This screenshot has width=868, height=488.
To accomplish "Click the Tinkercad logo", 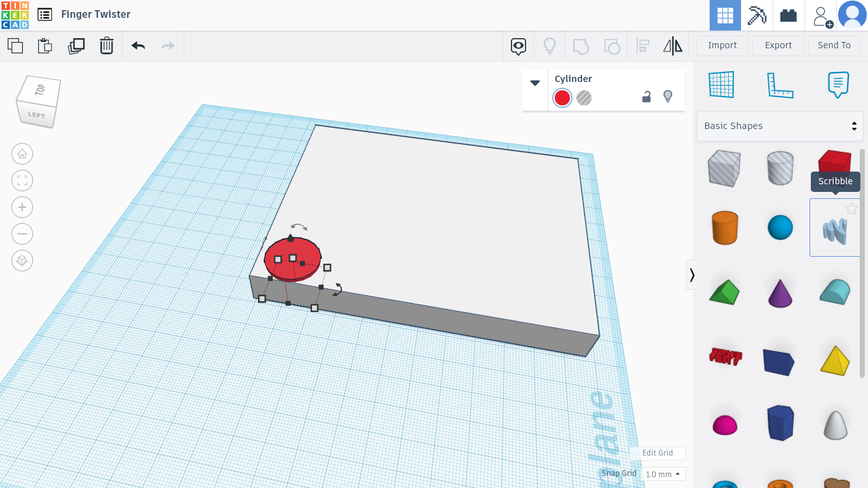I will (15, 15).
